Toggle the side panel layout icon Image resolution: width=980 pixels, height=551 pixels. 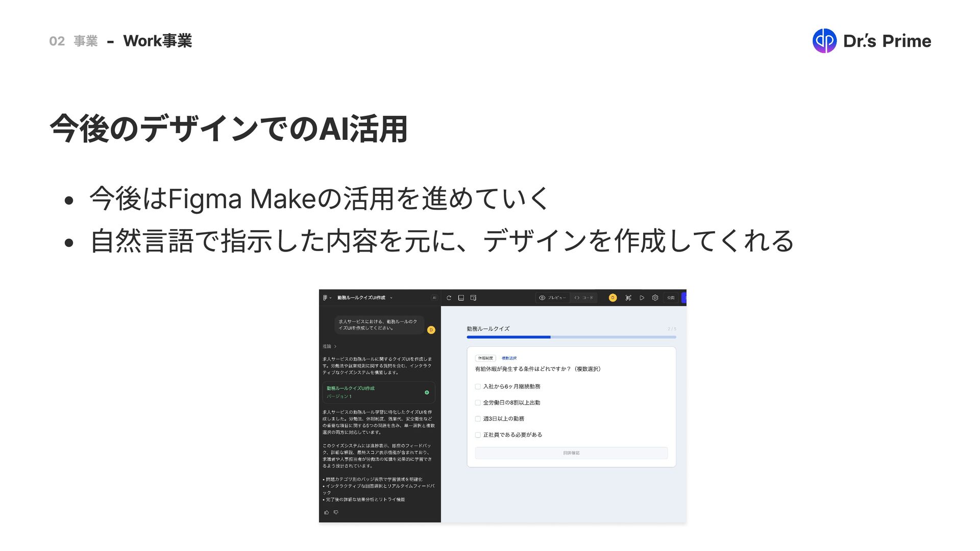click(x=473, y=298)
